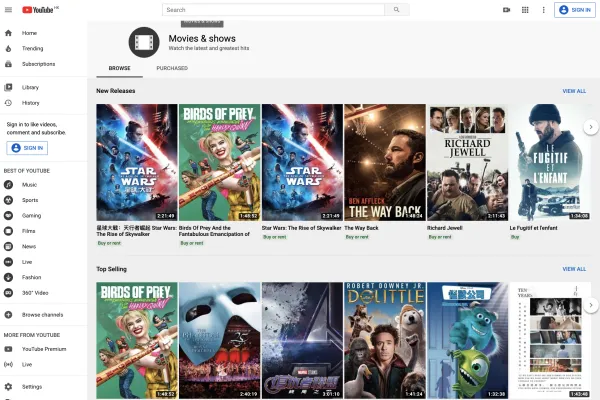The image size is (600, 400).
Task: Click 'Buy' label under Le Fugitif
Action: [x=515, y=237]
